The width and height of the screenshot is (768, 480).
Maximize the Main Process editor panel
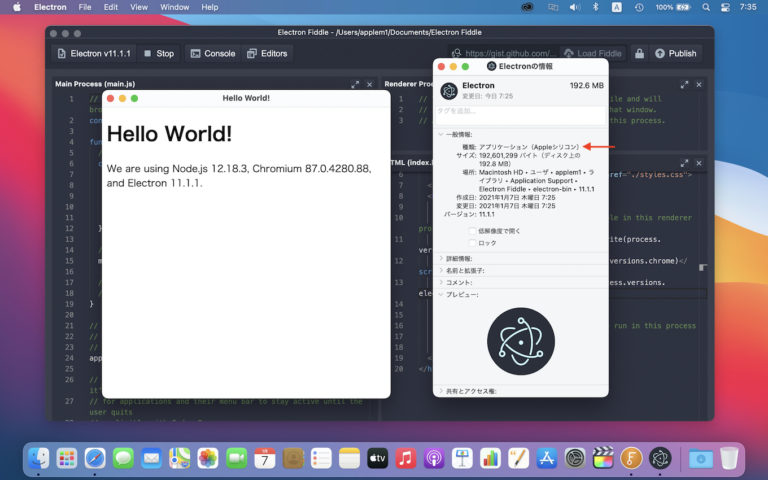coord(355,85)
